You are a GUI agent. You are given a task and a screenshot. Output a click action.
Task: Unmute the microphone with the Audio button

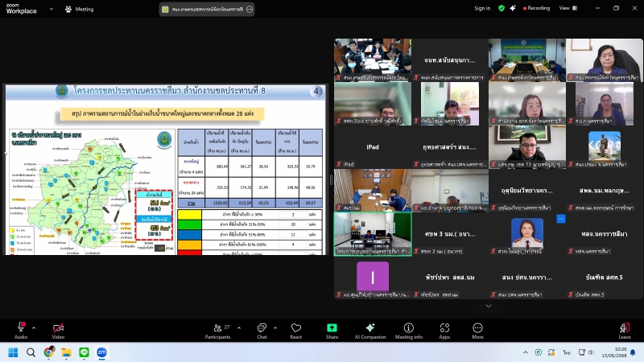click(20, 328)
